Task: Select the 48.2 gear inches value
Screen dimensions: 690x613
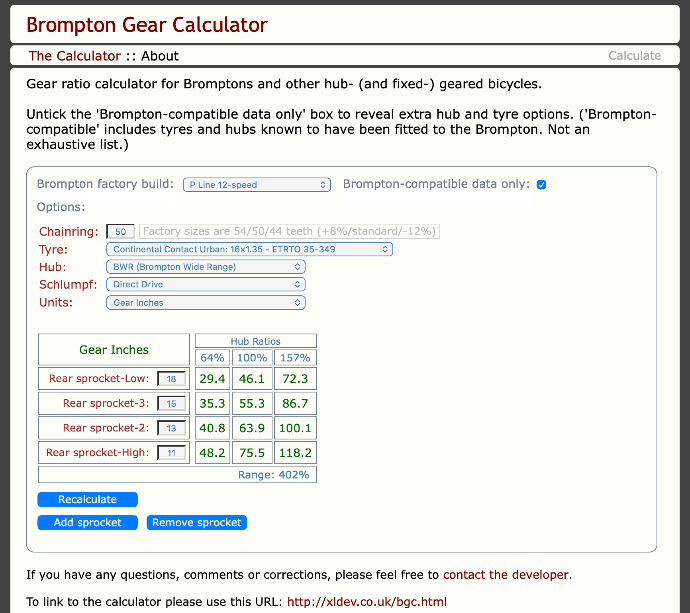Action: [x=212, y=453]
